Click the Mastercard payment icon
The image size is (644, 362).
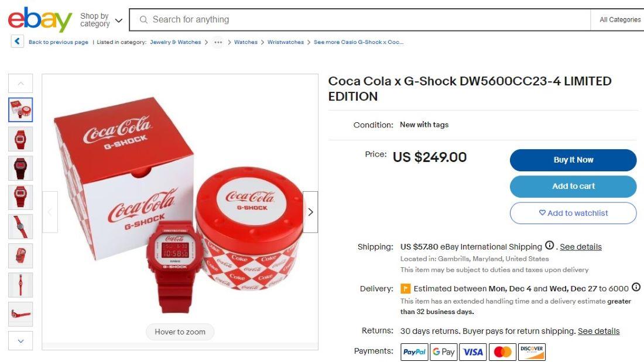(501, 351)
